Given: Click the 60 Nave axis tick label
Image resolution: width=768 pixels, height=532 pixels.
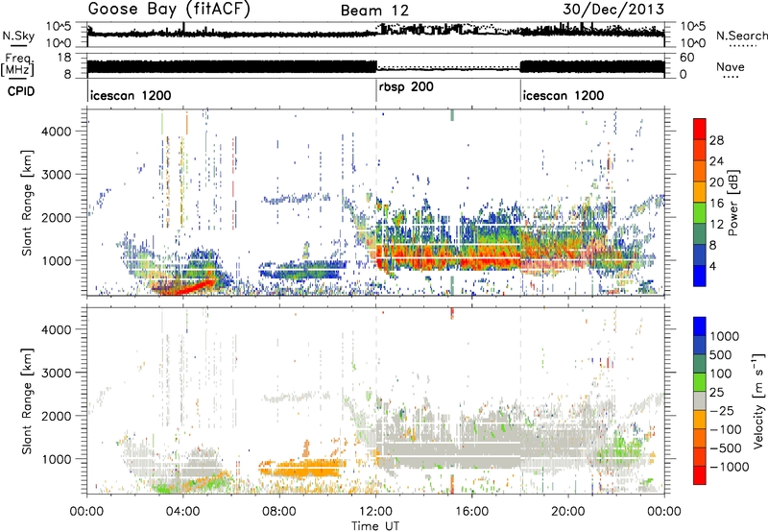Looking at the screenshot, I should coord(686,58).
